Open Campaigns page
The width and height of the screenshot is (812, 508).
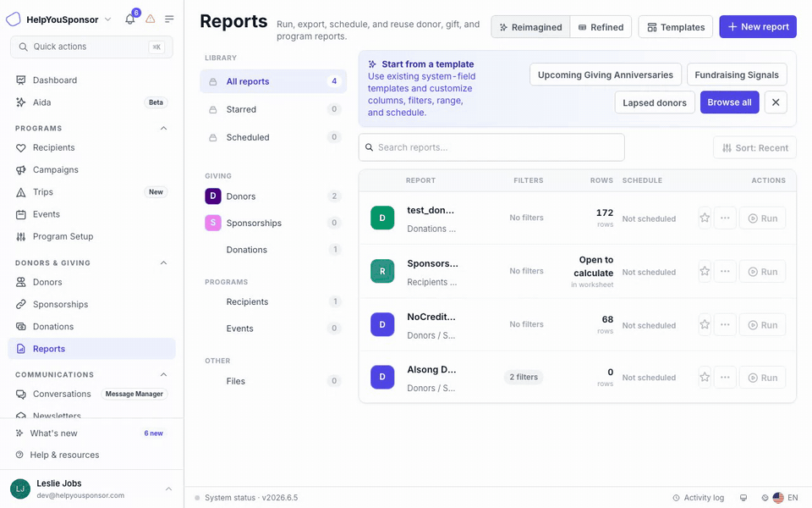(x=91, y=170)
